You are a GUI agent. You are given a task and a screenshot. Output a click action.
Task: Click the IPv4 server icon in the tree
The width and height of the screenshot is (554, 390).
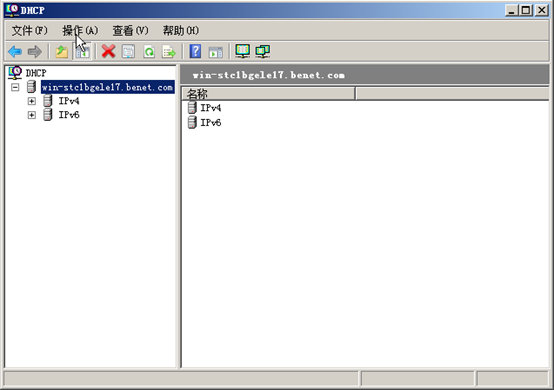(48, 101)
